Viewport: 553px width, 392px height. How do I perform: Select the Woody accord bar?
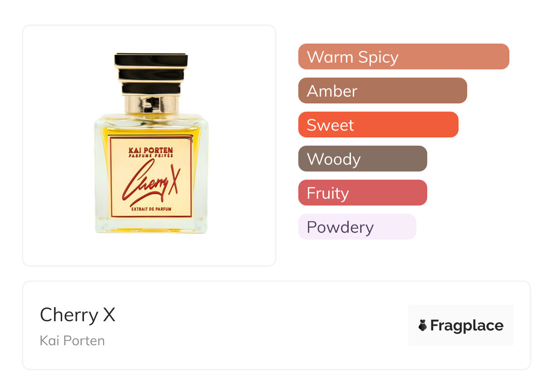[x=363, y=159]
